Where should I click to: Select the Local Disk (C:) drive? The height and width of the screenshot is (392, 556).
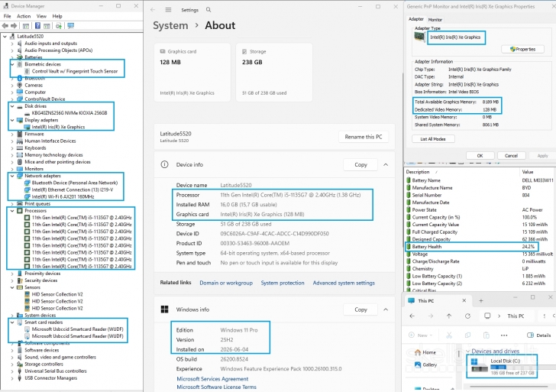pos(502,366)
